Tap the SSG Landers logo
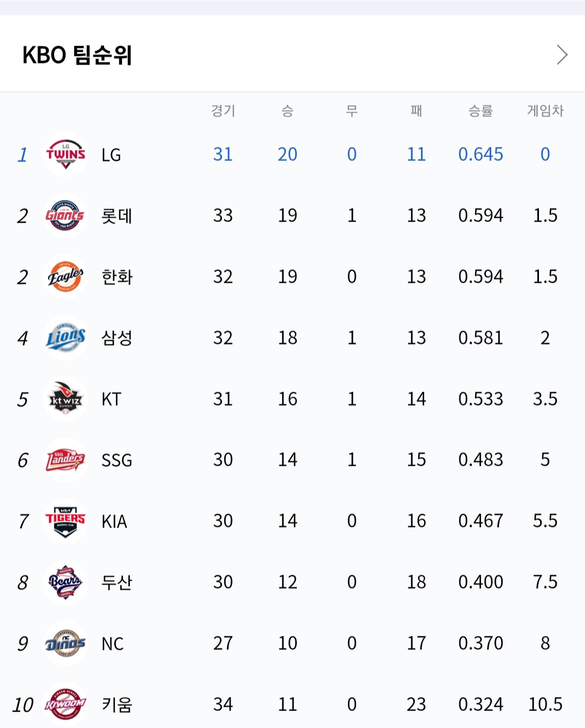Image resolution: width=585 pixels, height=728 pixels. (x=66, y=460)
